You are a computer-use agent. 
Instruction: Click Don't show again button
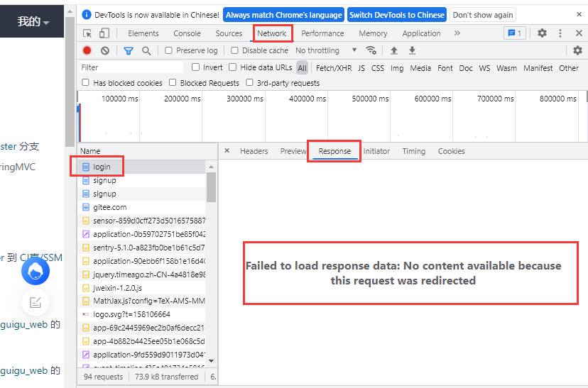point(483,15)
